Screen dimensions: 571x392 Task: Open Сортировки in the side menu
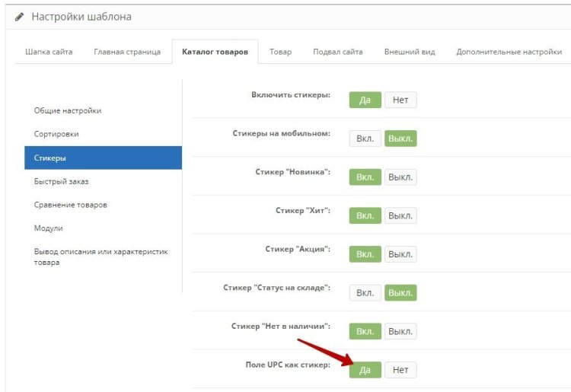(x=56, y=134)
